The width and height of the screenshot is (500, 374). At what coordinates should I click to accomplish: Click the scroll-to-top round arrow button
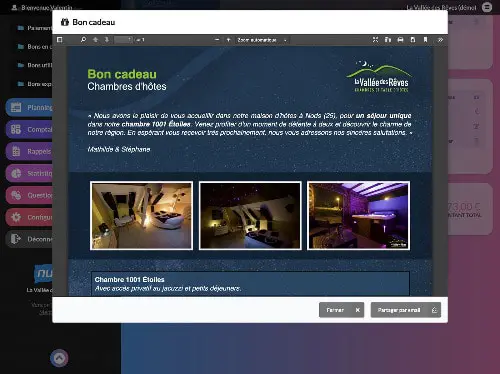(x=59, y=358)
